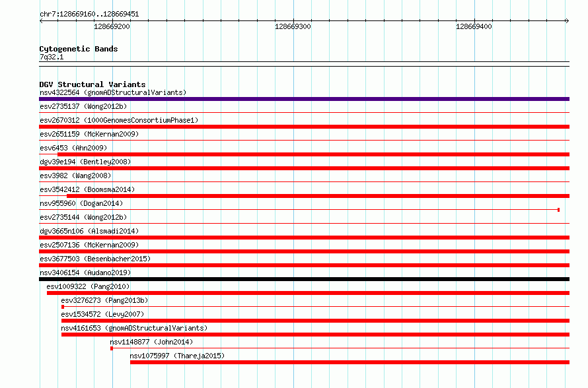The height and width of the screenshot is (388, 588).
Task: Select the black nsv3406154 variant bar
Action: coord(304,279)
